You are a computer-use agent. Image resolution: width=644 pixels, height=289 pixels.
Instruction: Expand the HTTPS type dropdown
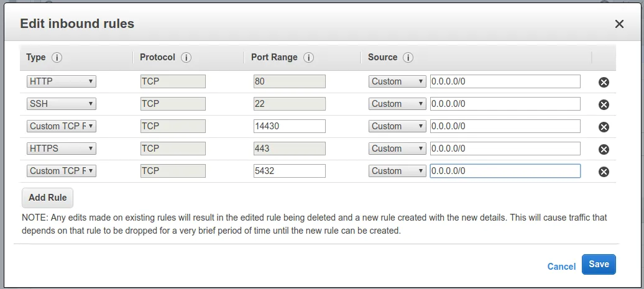point(62,149)
